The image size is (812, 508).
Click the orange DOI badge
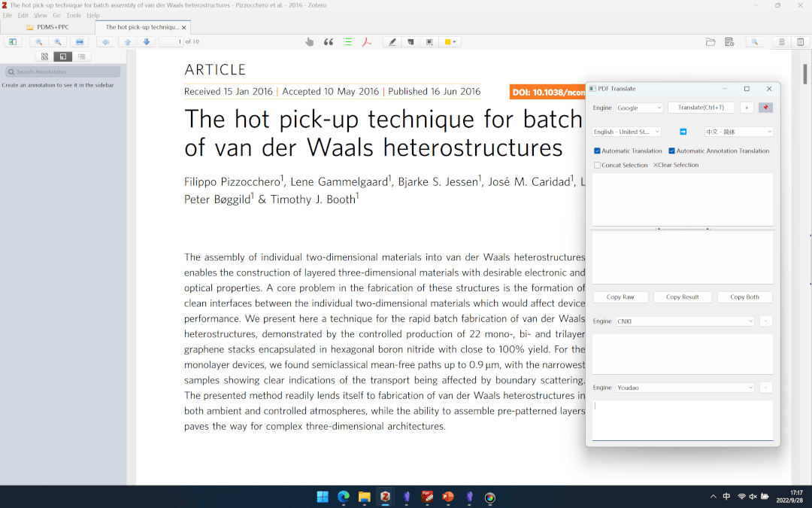point(547,93)
